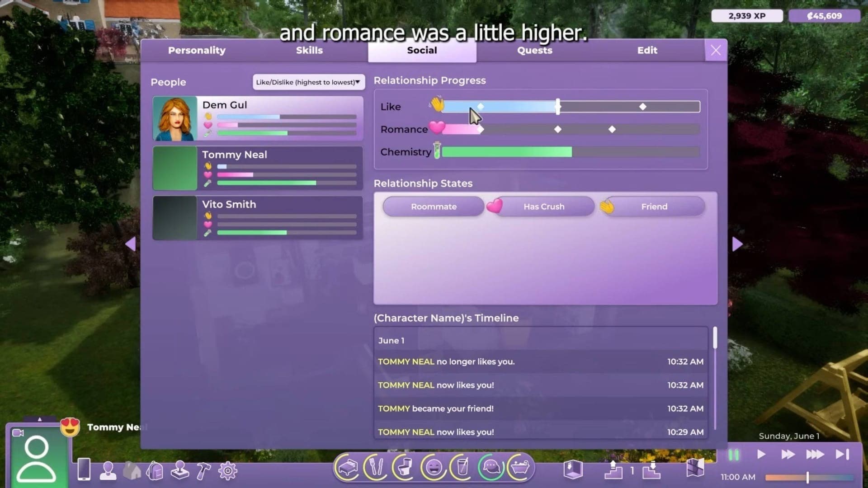Click the Has Crush relationship state button
Image resolution: width=868 pixels, height=488 pixels.
click(544, 206)
